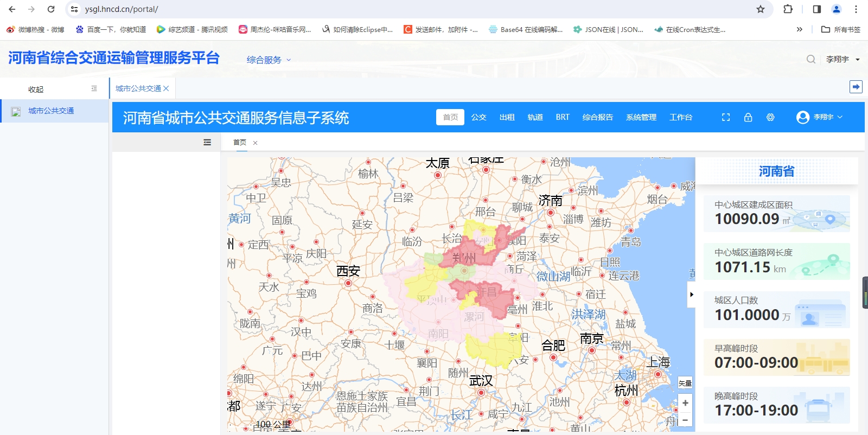The image size is (868, 435).
Task: Click the portal search magnifier icon
Action: 810,59
